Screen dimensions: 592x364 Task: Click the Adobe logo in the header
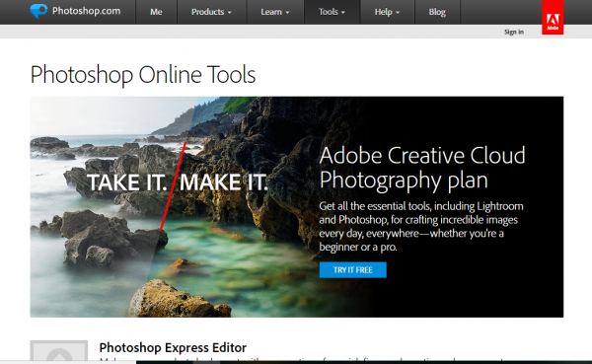(553, 18)
